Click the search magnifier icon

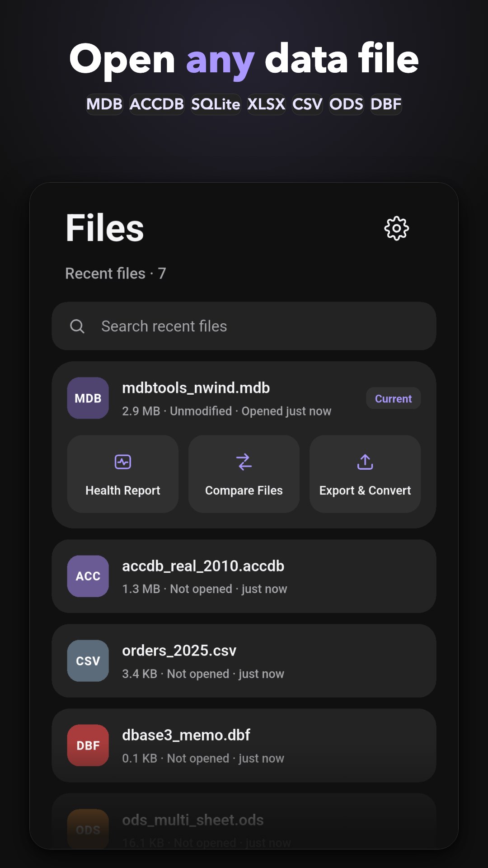77,326
